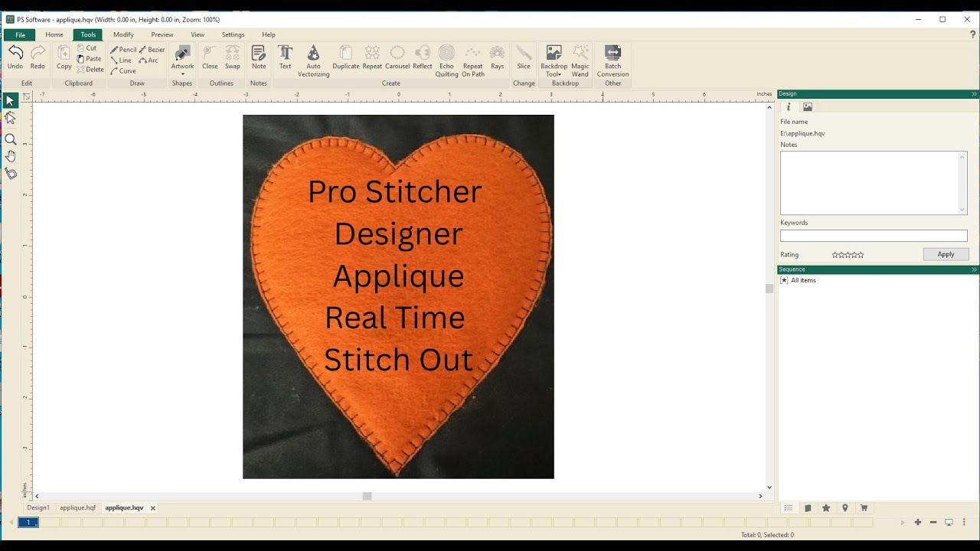Choose the node edit tool in sidebar

10,118
